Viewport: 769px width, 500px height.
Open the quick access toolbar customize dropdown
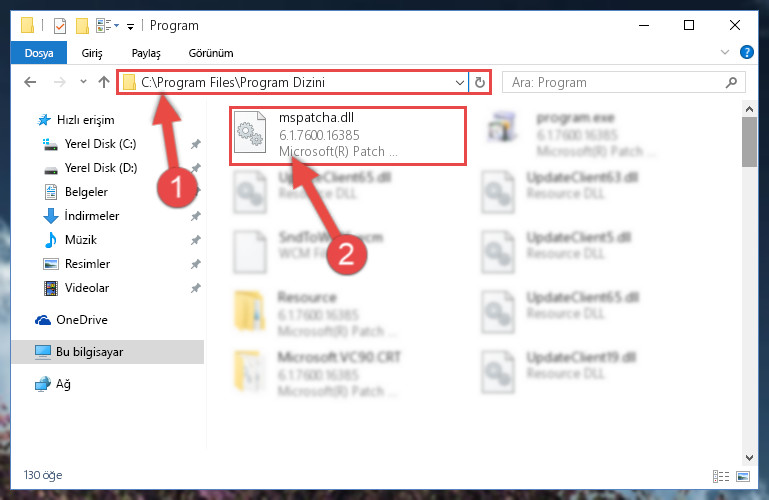point(130,26)
